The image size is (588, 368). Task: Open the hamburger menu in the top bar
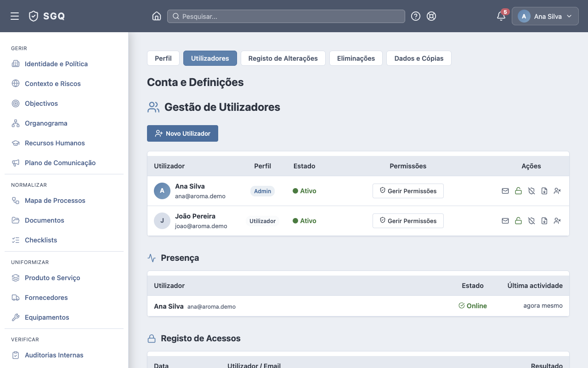(x=15, y=16)
